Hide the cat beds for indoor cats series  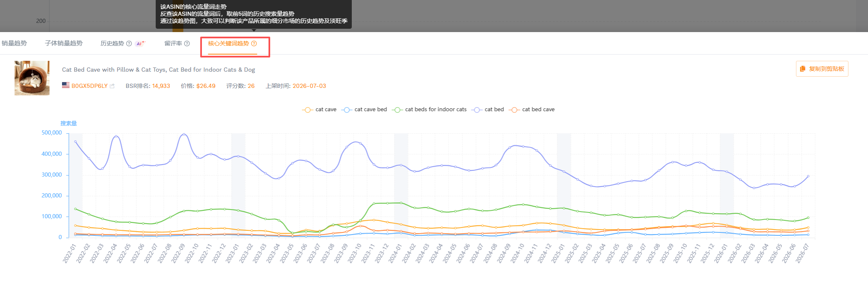coord(429,110)
